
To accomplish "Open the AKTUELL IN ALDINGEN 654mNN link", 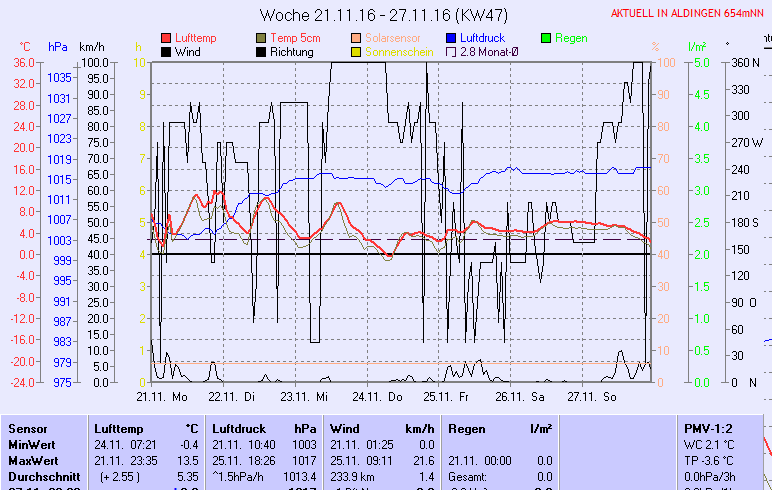I will (x=691, y=14).
